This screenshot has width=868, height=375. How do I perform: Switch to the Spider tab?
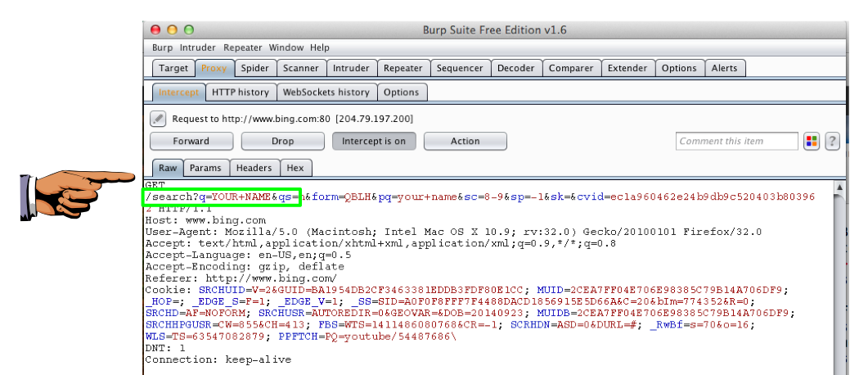[x=255, y=68]
